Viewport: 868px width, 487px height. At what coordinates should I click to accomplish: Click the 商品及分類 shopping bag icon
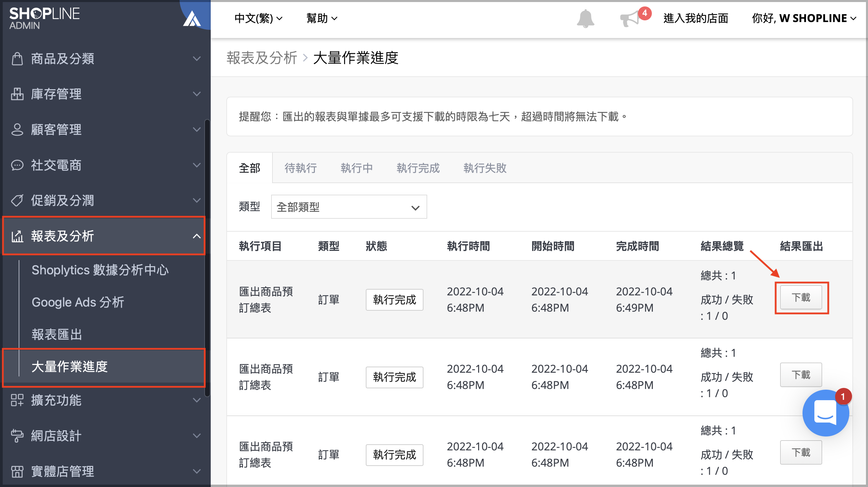[17, 59]
